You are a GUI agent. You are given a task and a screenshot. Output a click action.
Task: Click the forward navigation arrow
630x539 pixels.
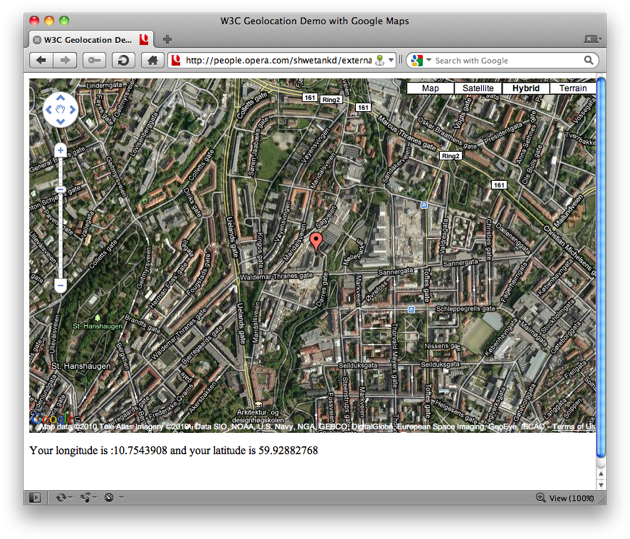[65, 61]
